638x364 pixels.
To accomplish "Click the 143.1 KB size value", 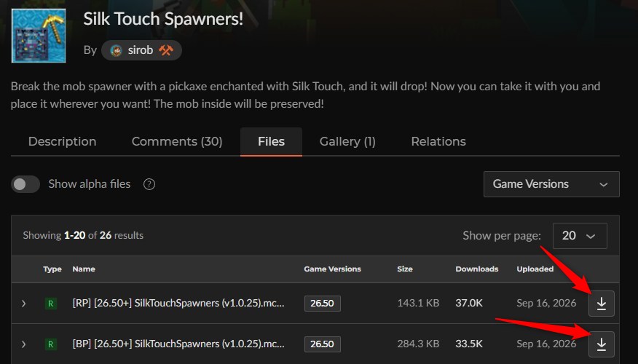I will click(x=418, y=303).
